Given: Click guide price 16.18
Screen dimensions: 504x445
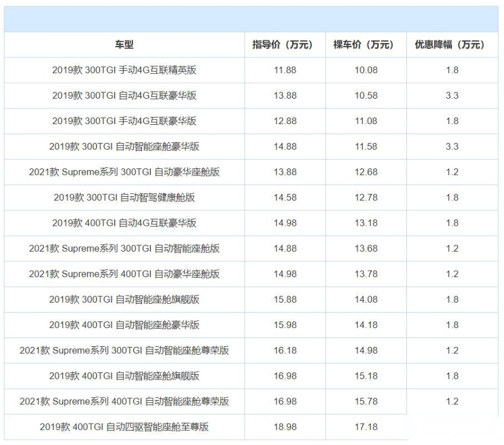Looking at the screenshot, I should coord(285,350).
